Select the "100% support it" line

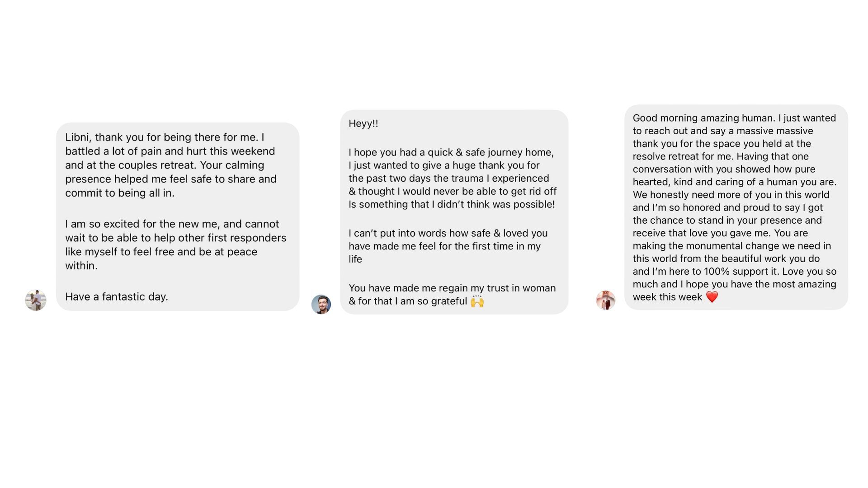[734, 271]
